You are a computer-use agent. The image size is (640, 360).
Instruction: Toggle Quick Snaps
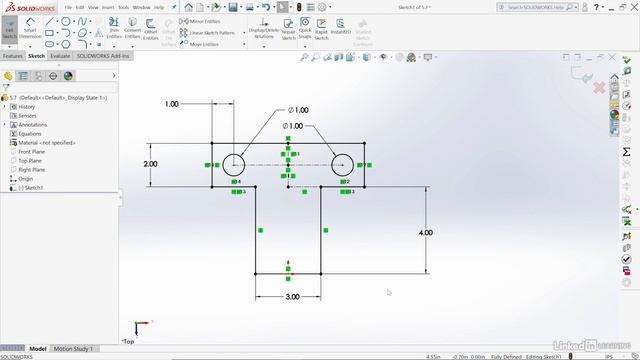[305, 28]
